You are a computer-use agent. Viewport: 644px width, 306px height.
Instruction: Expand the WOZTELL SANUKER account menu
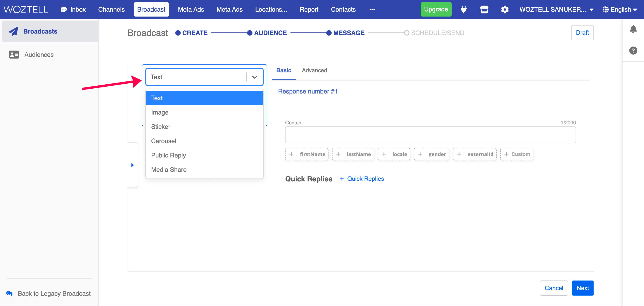(x=556, y=9)
